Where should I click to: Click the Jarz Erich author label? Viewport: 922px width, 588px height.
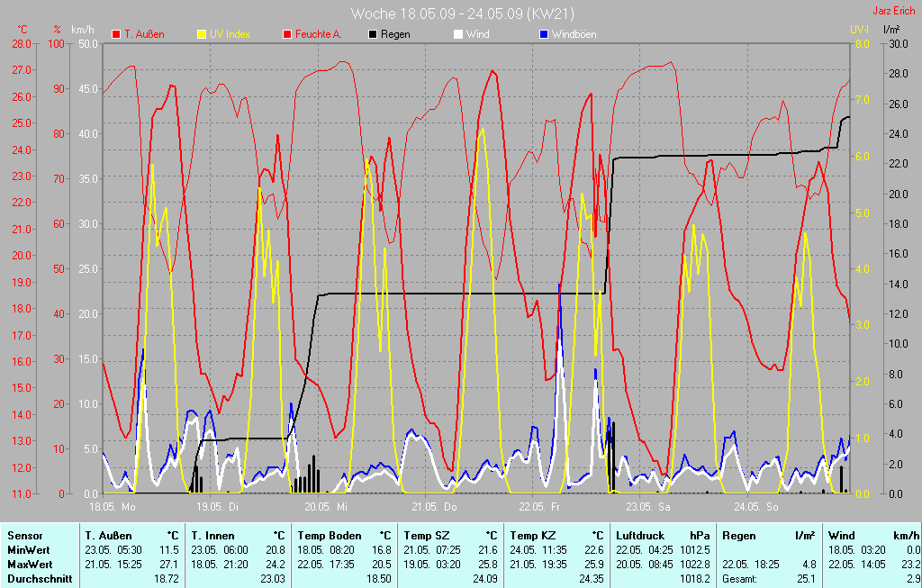click(x=893, y=12)
